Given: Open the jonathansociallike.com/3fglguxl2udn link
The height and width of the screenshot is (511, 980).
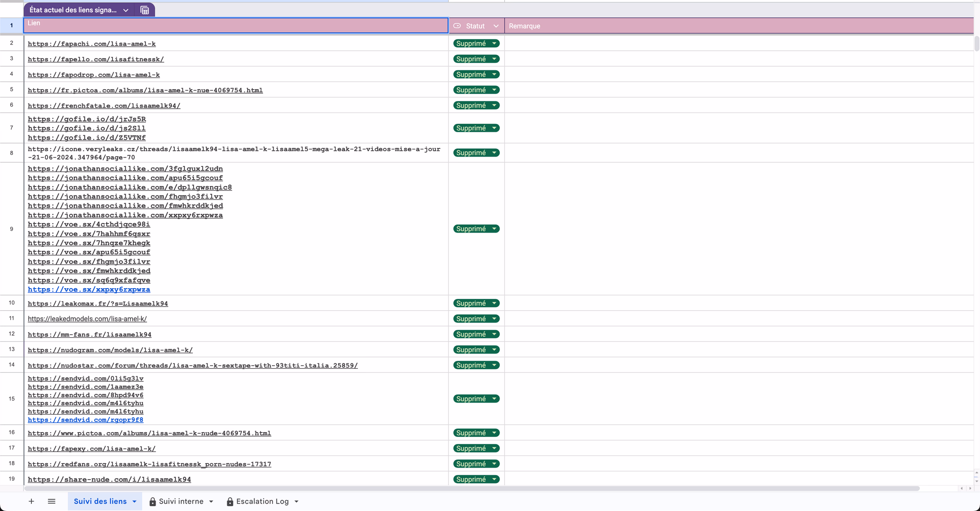Looking at the screenshot, I should click(125, 169).
